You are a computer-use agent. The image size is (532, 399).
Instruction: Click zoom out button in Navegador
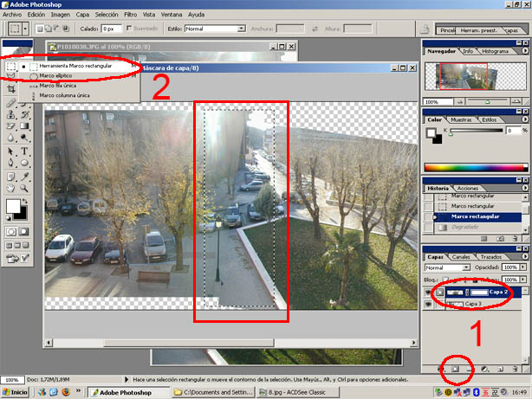(x=460, y=101)
